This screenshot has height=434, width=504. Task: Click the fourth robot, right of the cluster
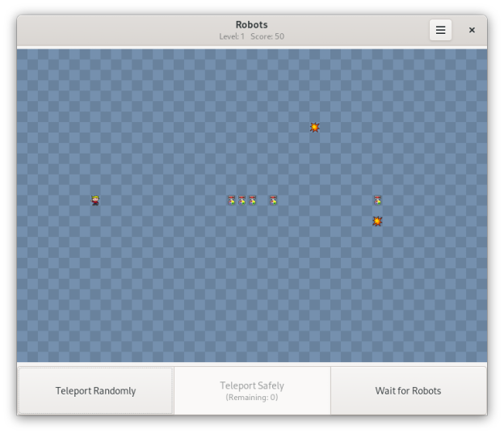tap(273, 200)
